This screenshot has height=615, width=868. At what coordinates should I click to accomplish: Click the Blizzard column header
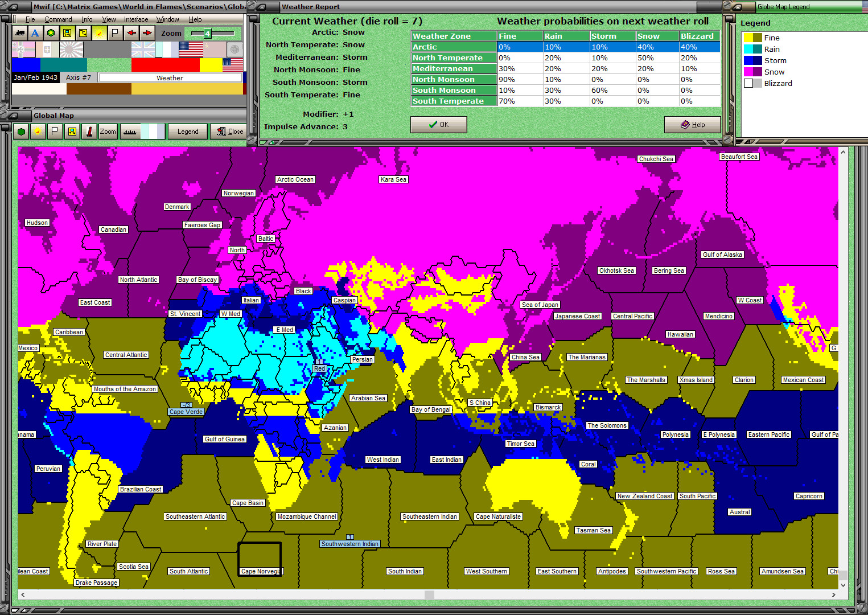pos(700,36)
